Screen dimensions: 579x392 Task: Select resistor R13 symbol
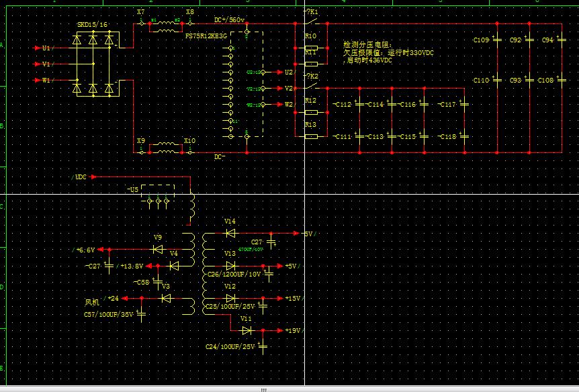(x=310, y=136)
